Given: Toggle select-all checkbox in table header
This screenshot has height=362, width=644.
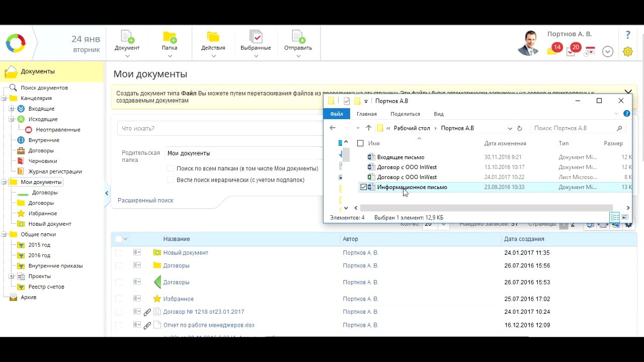Looking at the screenshot, I should [x=118, y=239].
